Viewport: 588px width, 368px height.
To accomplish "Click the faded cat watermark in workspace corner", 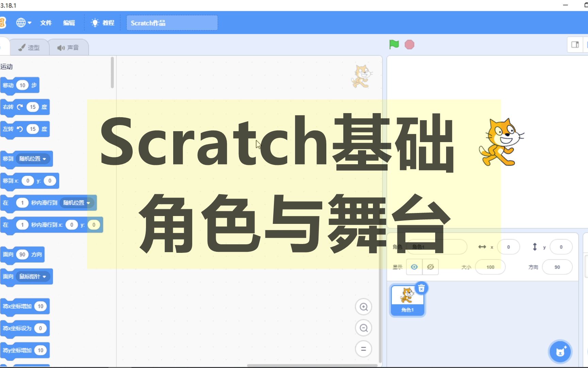I will click(362, 76).
